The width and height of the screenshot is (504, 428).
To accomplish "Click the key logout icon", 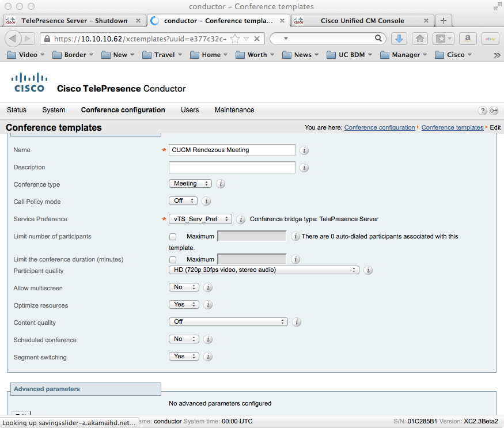I will pos(494,111).
